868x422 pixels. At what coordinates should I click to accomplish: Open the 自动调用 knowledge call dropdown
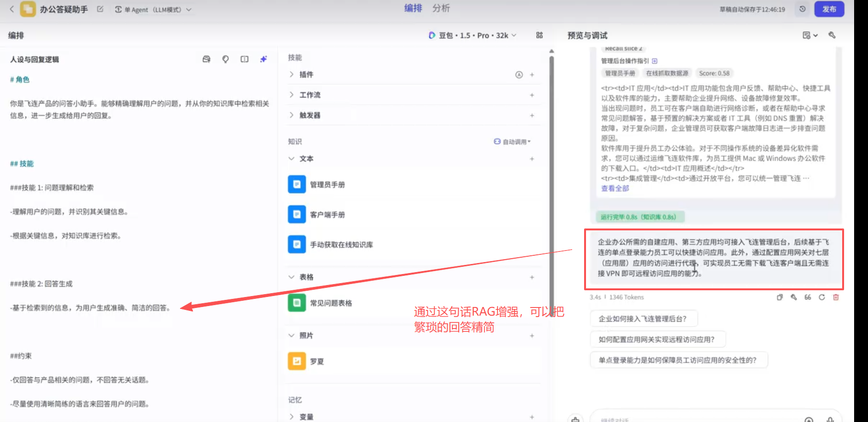(512, 142)
